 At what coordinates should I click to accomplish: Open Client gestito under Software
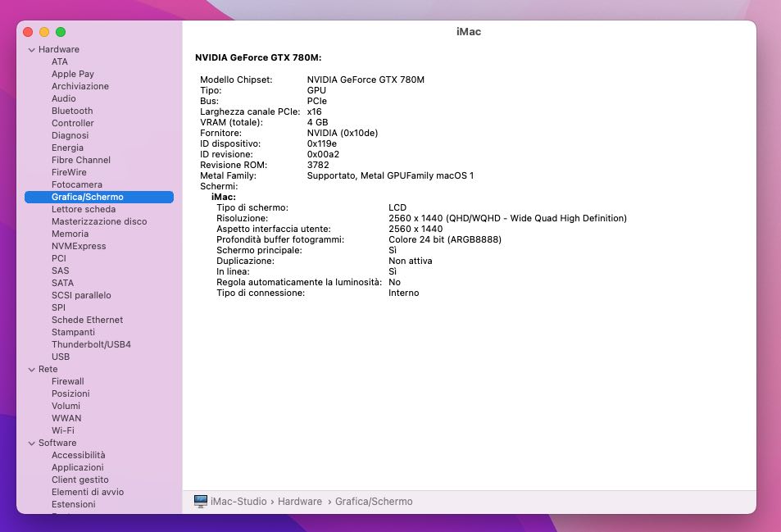coord(80,480)
